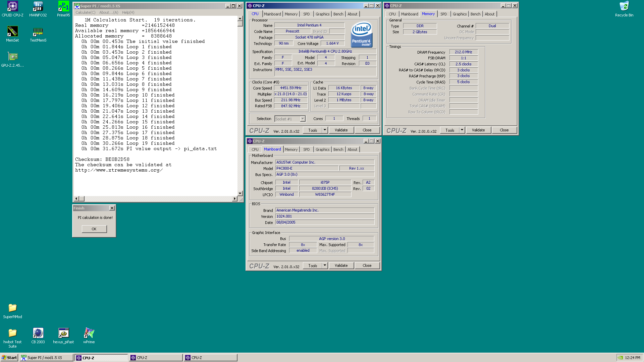Expand the Tools dropdown arrow in CPU-Z Mainboard window
This screenshot has width=644, height=362.
(325, 265)
